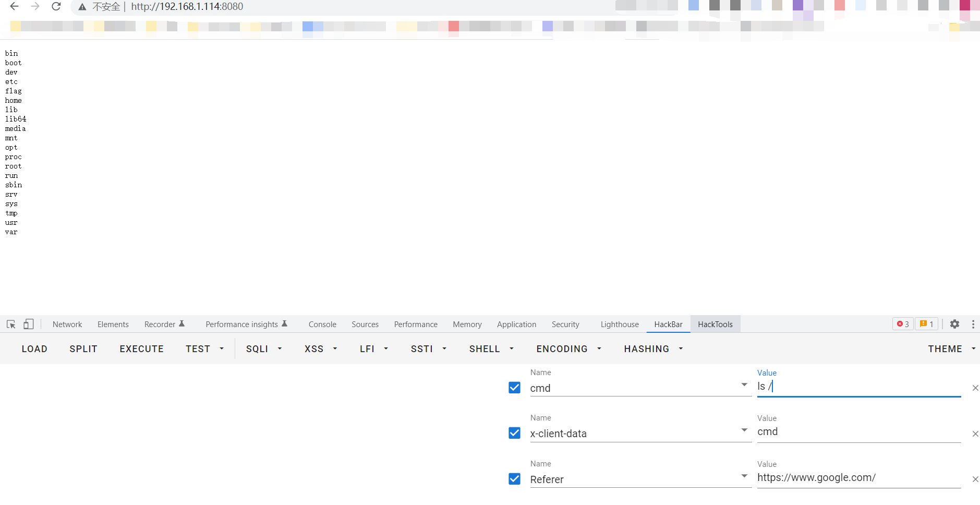The width and height of the screenshot is (980, 505).
Task: Expand the Referer name dropdown arrow
Action: (x=744, y=476)
